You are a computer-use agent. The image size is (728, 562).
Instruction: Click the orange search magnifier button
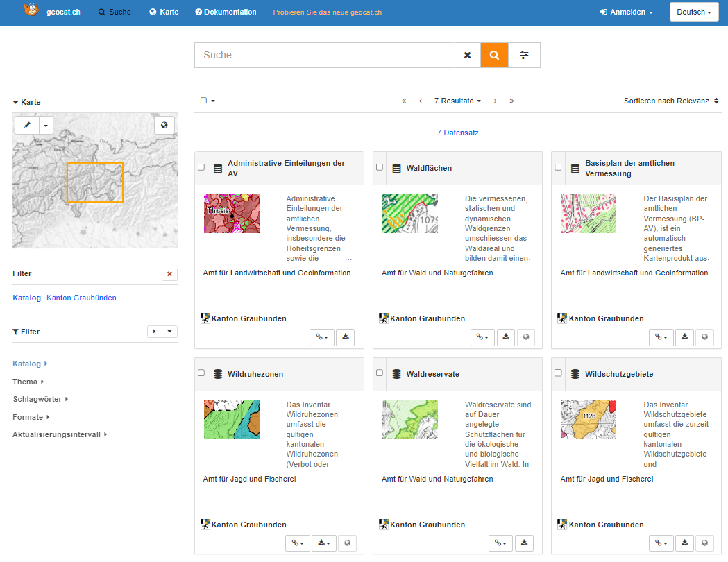[494, 56]
